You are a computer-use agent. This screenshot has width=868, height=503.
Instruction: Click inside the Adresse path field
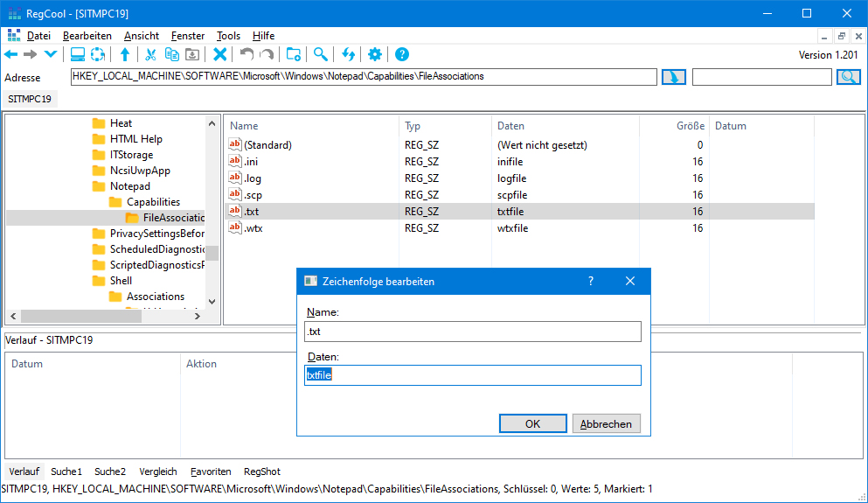(364, 76)
